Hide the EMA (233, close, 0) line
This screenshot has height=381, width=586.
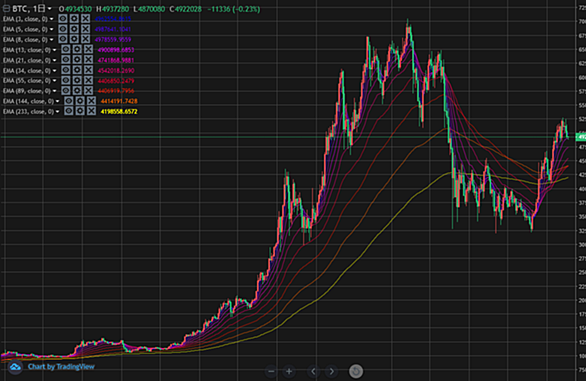68,111
